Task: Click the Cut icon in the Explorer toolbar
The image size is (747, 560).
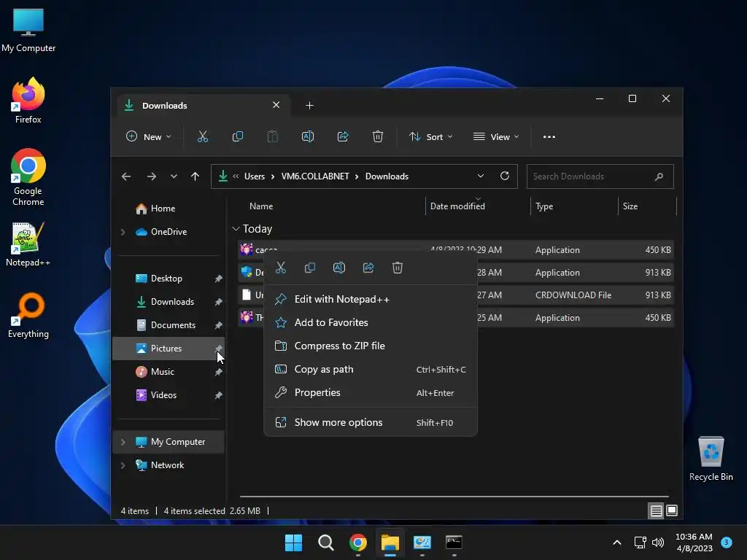Action: pyautogui.click(x=203, y=136)
